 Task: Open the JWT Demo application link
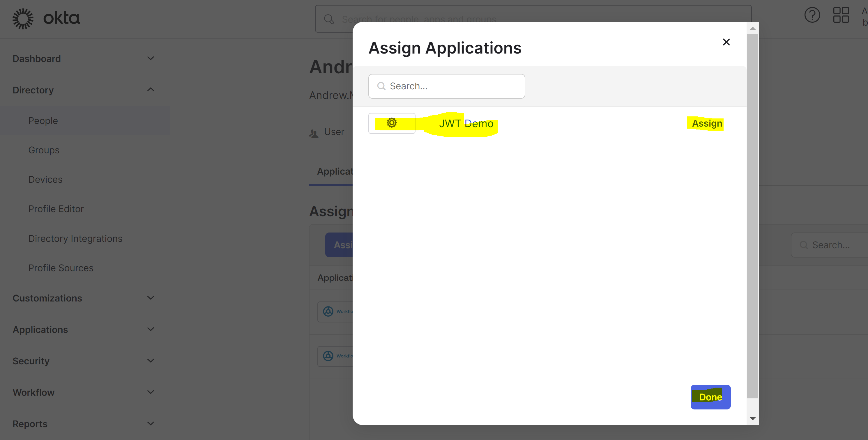tap(466, 123)
